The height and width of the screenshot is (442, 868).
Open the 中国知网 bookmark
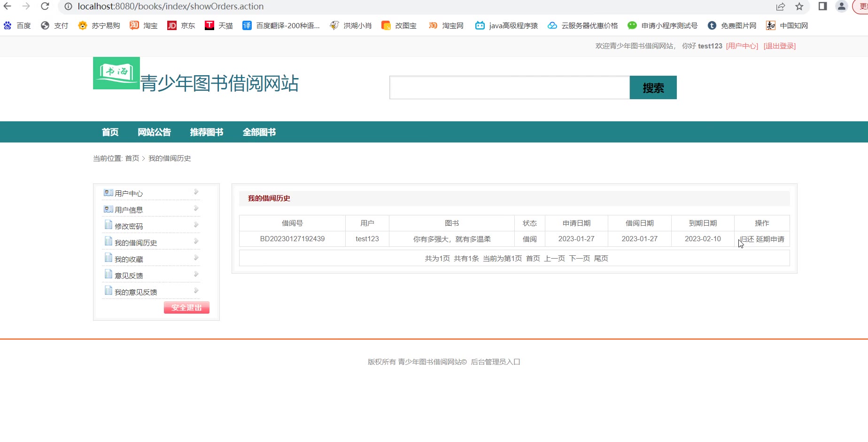[787, 25]
